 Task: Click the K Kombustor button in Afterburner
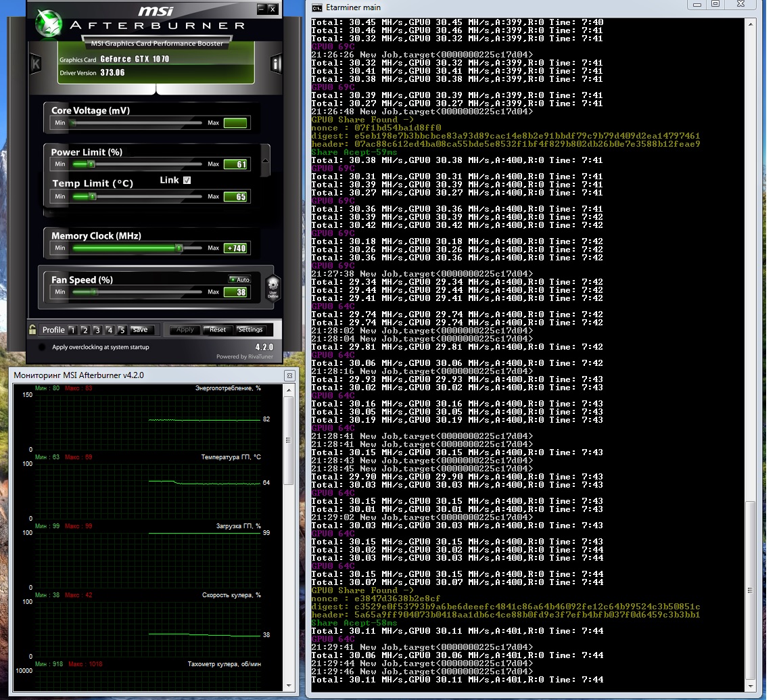point(35,64)
